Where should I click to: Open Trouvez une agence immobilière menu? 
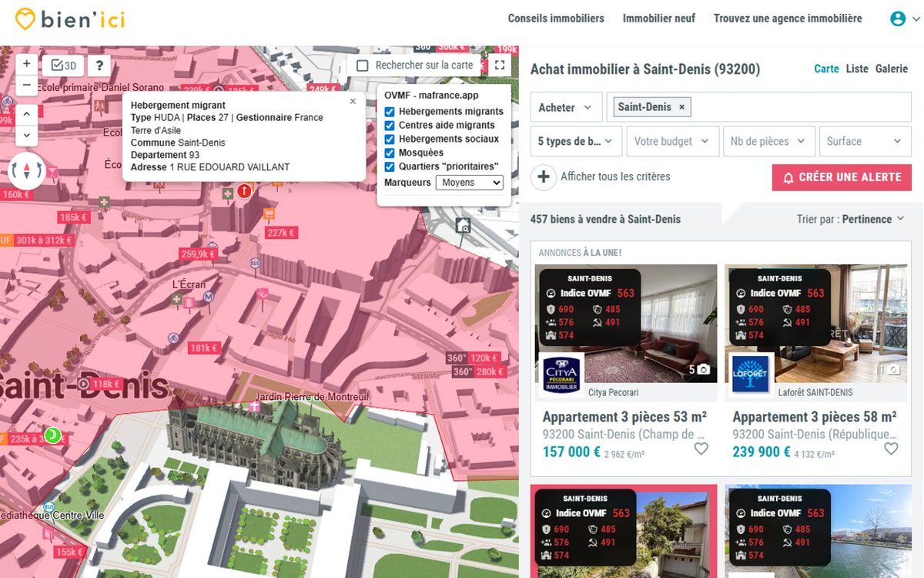pos(788,18)
